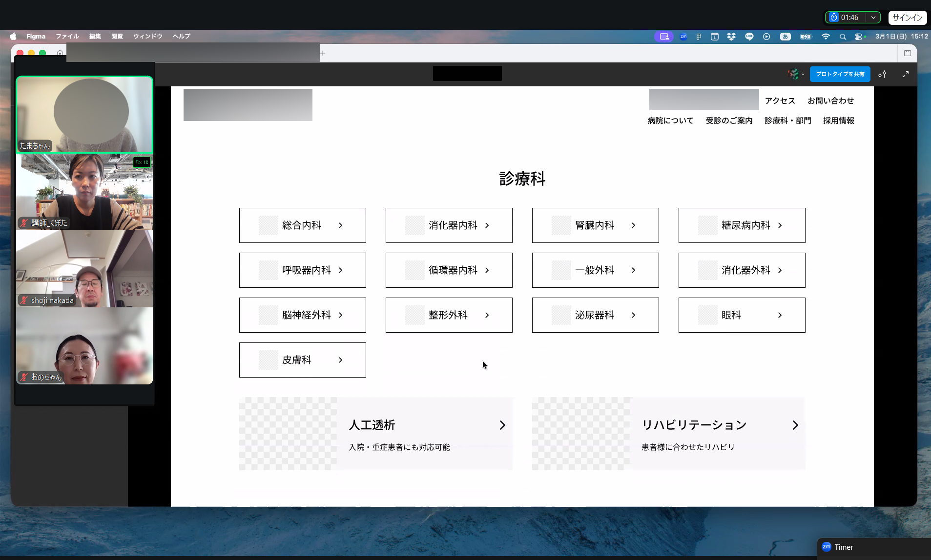Open prototype settings via sliders icon
The image size is (931, 560).
click(x=883, y=74)
